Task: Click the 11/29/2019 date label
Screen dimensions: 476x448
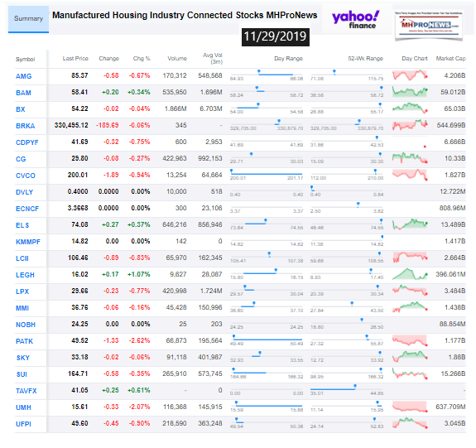Action: [x=276, y=37]
